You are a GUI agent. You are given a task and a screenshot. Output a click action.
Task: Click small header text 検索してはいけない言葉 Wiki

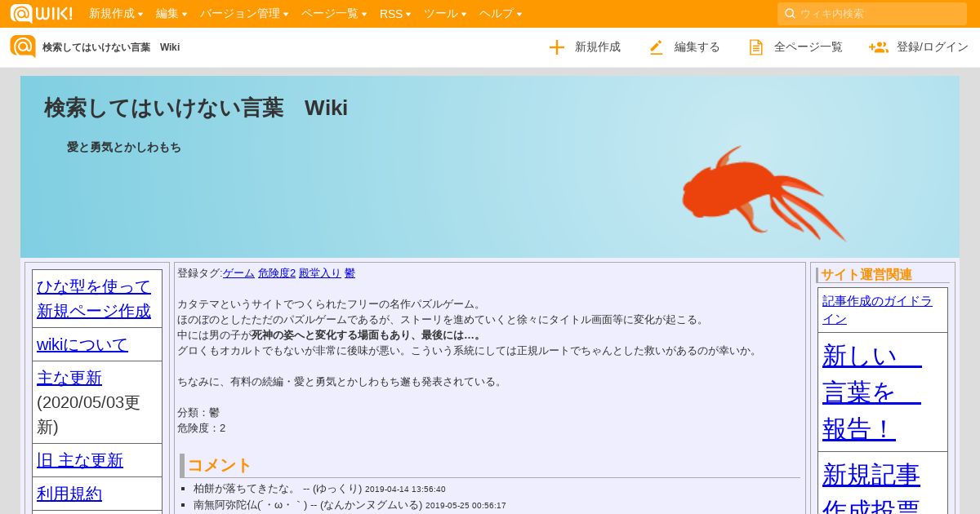(x=111, y=47)
